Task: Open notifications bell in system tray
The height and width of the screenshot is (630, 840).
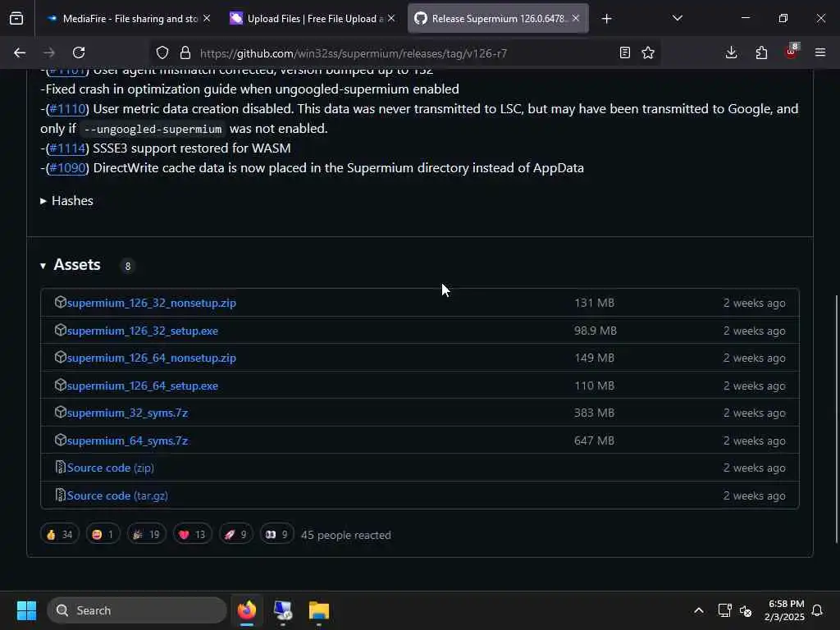Action: [817, 610]
